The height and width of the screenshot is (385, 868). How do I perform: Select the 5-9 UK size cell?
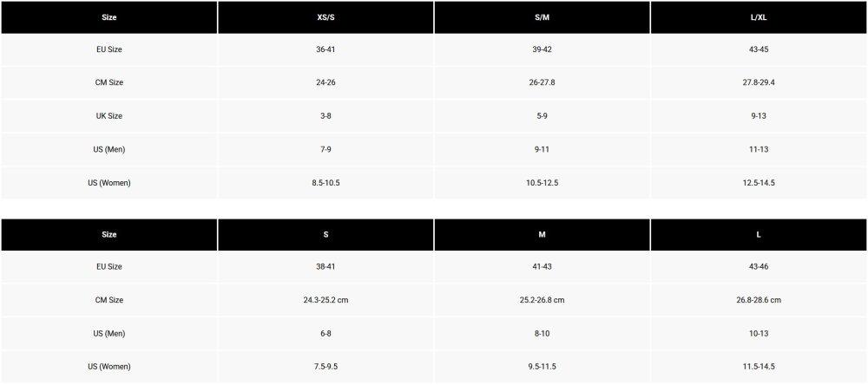542,116
